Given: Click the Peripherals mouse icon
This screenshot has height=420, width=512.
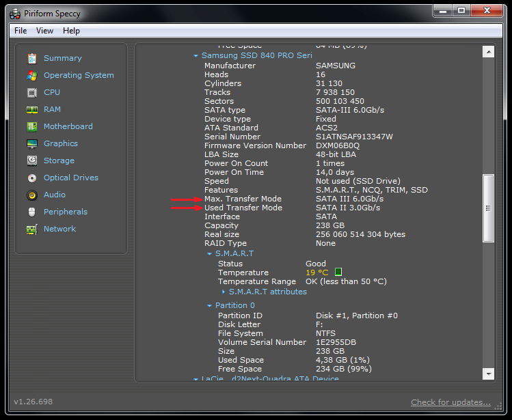Looking at the screenshot, I should tap(32, 212).
